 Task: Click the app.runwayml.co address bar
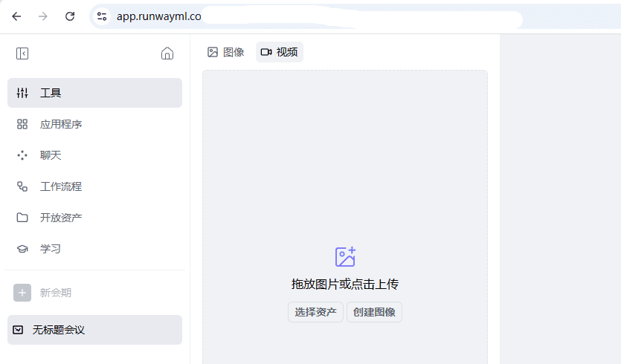pyautogui.click(x=297, y=16)
